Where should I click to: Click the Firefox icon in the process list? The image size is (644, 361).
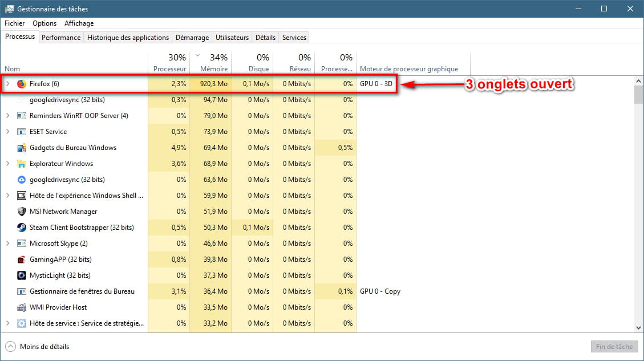(21, 84)
